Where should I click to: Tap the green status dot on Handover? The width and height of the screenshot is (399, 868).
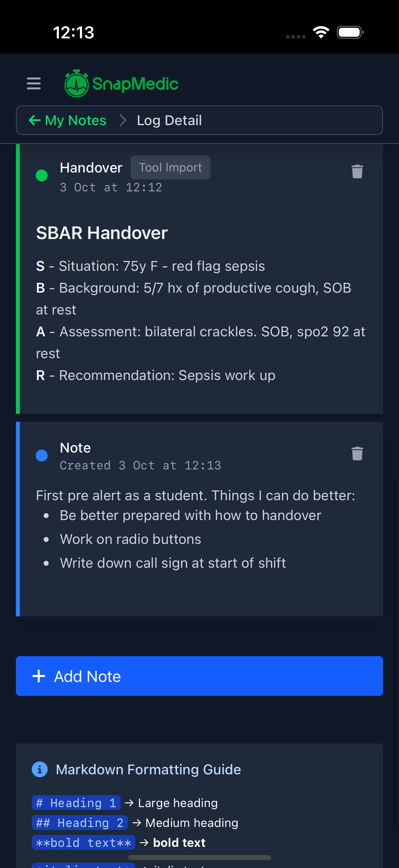tap(41, 175)
